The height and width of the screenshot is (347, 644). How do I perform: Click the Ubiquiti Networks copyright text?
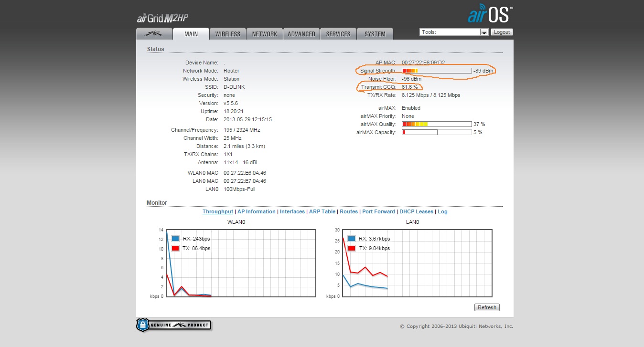[457, 326]
